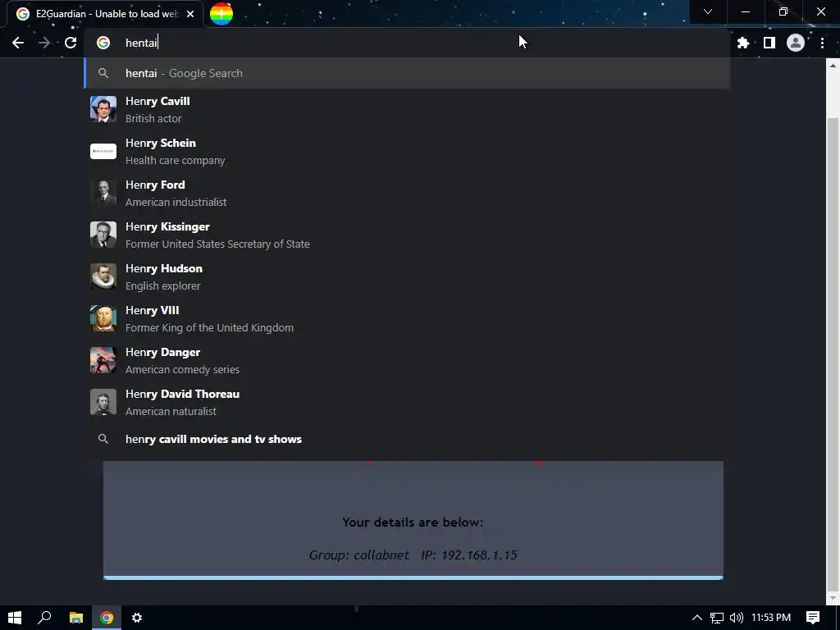
Task: Open Chrome's three-dot menu
Action: [822, 43]
